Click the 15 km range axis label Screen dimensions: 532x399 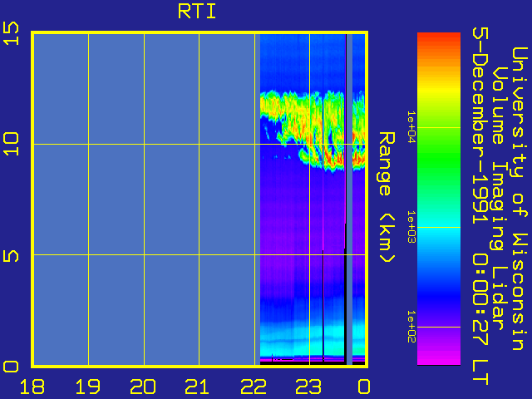click(x=11, y=33)
